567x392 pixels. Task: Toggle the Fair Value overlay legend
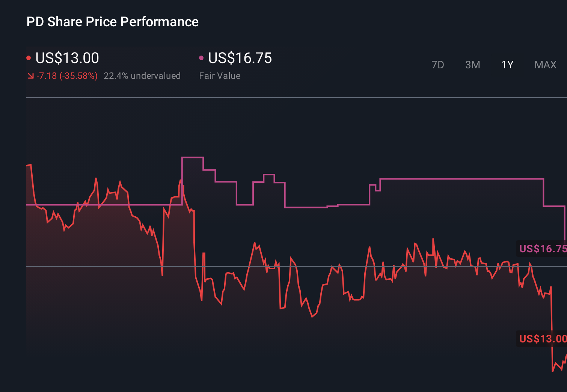click(x=220, y=75)
